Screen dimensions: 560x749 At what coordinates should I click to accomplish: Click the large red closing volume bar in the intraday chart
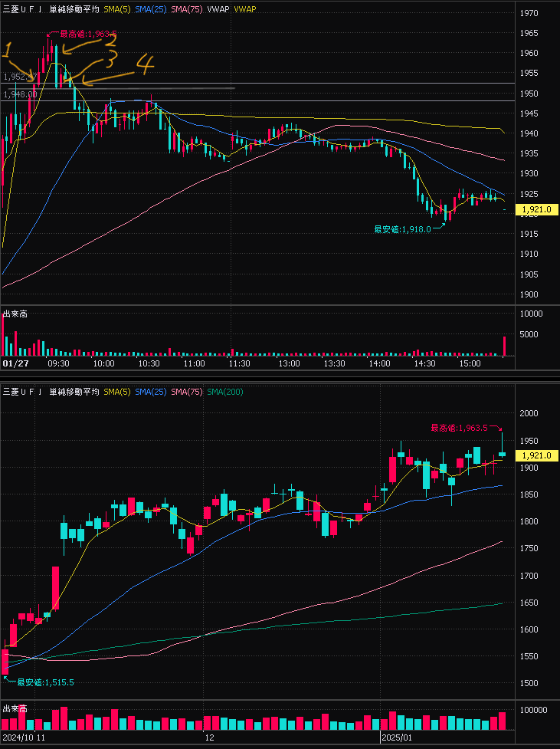(x=504, y=347)
